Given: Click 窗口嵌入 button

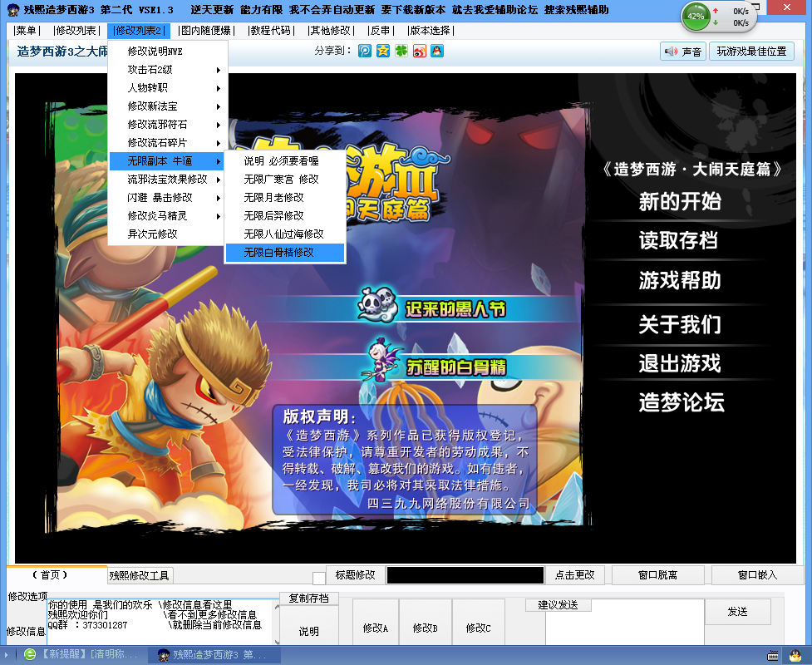Looking at the screenshot, I should [758, 575].
